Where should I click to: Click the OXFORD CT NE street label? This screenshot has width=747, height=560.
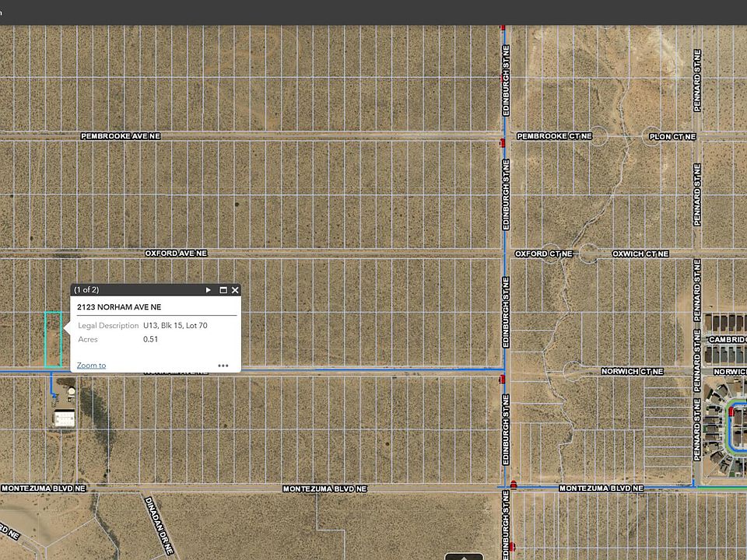[x=544, y=254]
